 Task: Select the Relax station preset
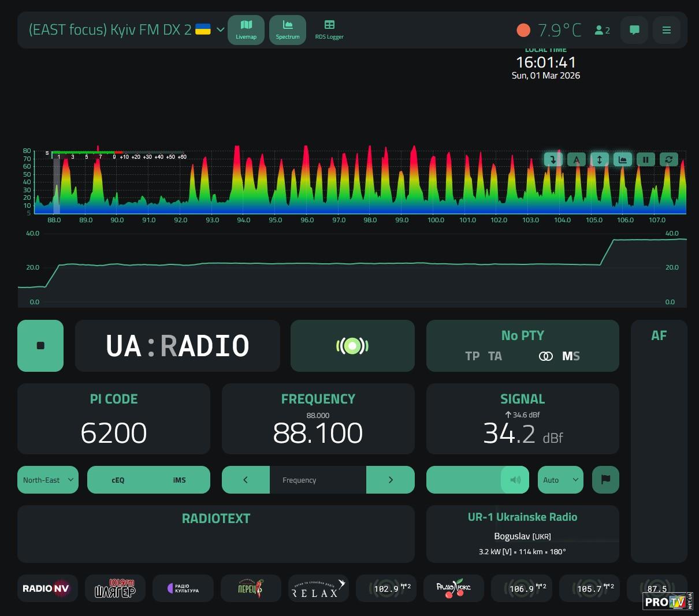(318, 588)
